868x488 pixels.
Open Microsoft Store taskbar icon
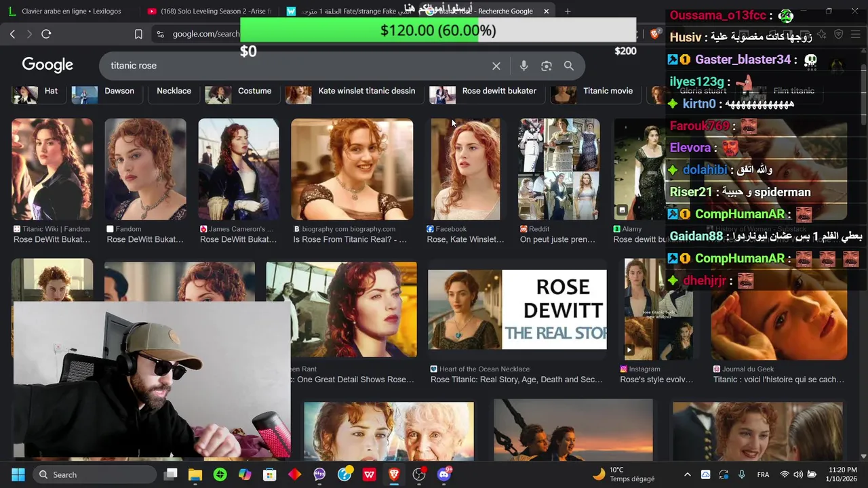[270, 474]
